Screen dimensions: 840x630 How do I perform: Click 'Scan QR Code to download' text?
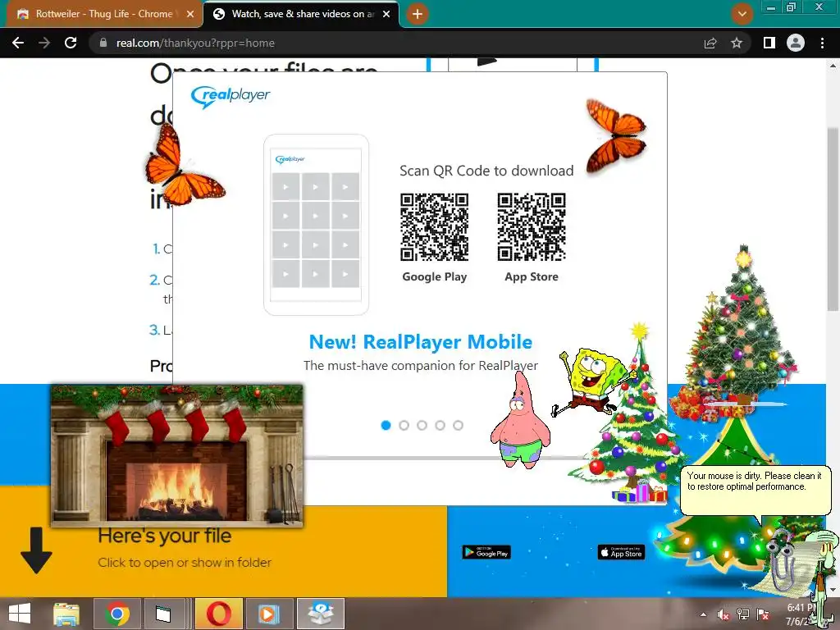[486, 171]
